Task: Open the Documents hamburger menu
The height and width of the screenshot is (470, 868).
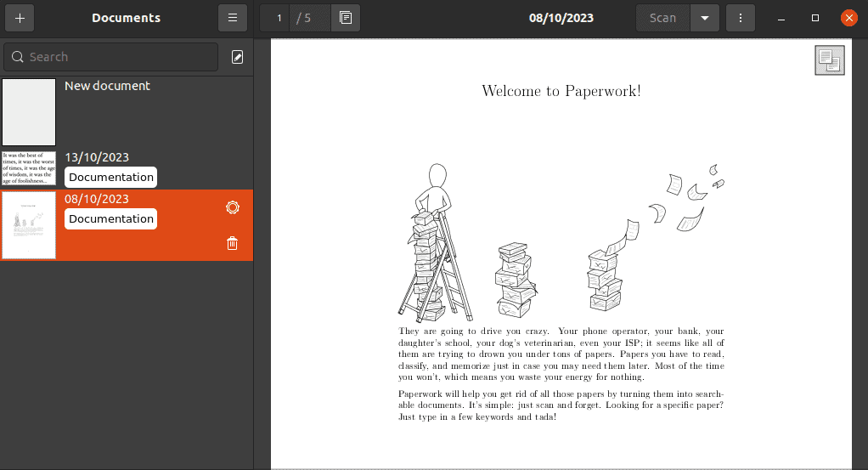Action: (233, 18)
